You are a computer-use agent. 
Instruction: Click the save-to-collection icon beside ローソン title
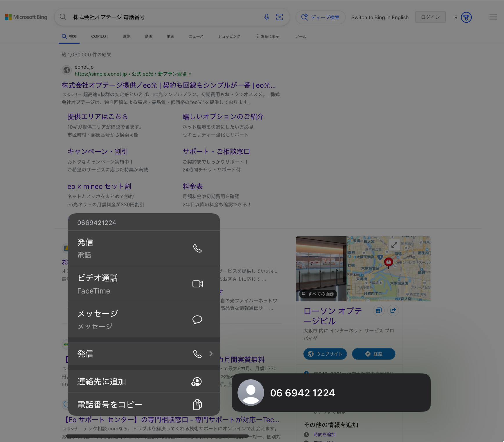coord(378,311)
